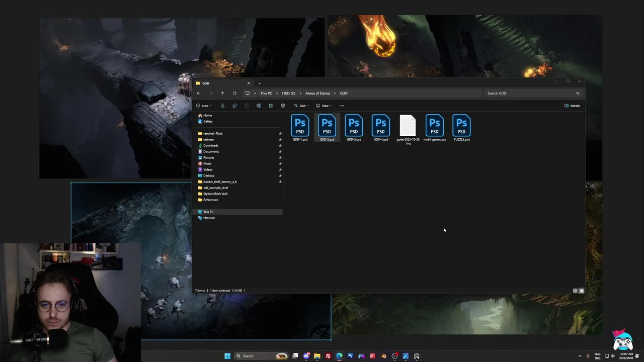Screen dimensions: 644x362
Task: Select This PC in navigation pane
Action: pyautogui.click(x=237, y=212)
